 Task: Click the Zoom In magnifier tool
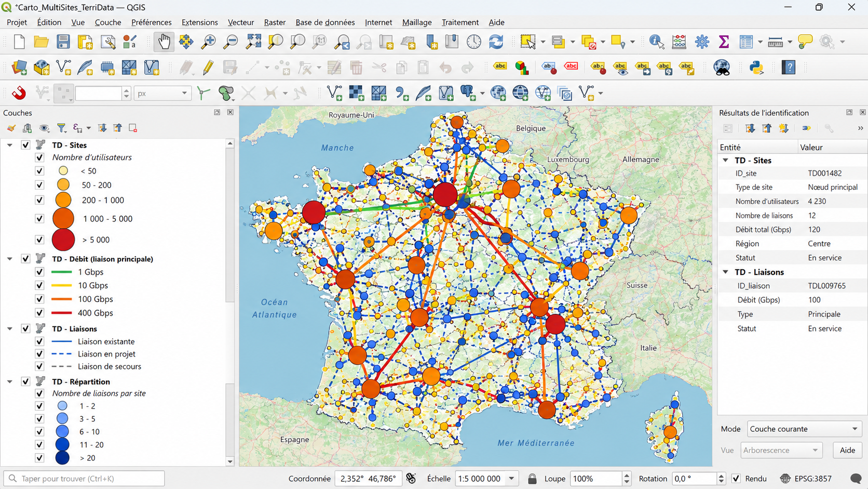(209, 42)
